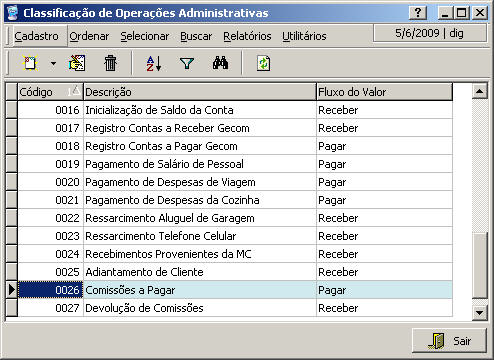Click the Comissões a Pagar description cell
Screen dimensions: 494x360
coord(200,290)
